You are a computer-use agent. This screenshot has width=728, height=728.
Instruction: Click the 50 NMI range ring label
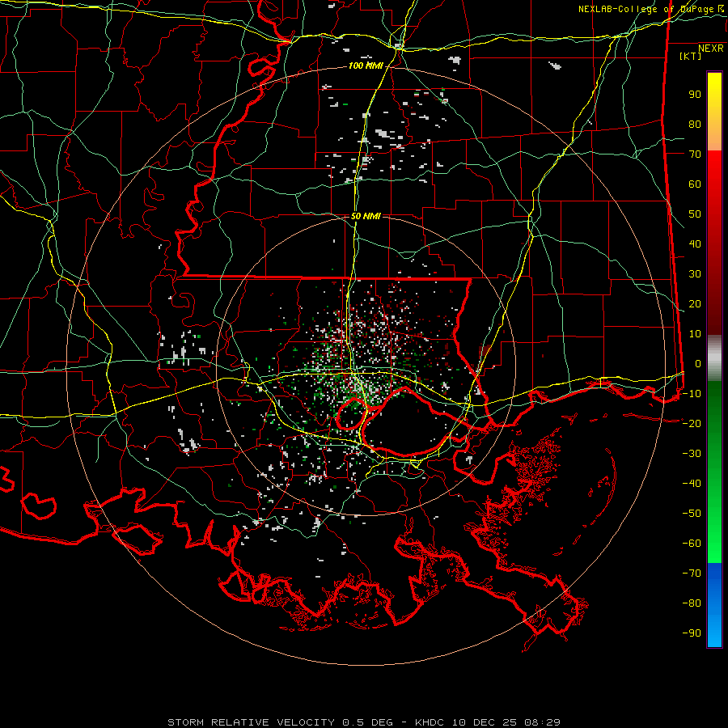[x=366, y=216]
